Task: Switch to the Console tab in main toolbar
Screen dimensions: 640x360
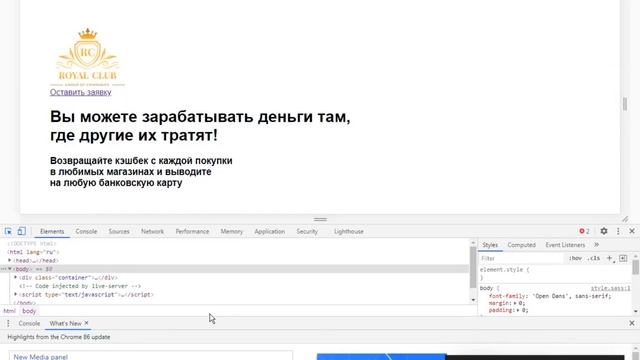Action: [x=86, y=231]
